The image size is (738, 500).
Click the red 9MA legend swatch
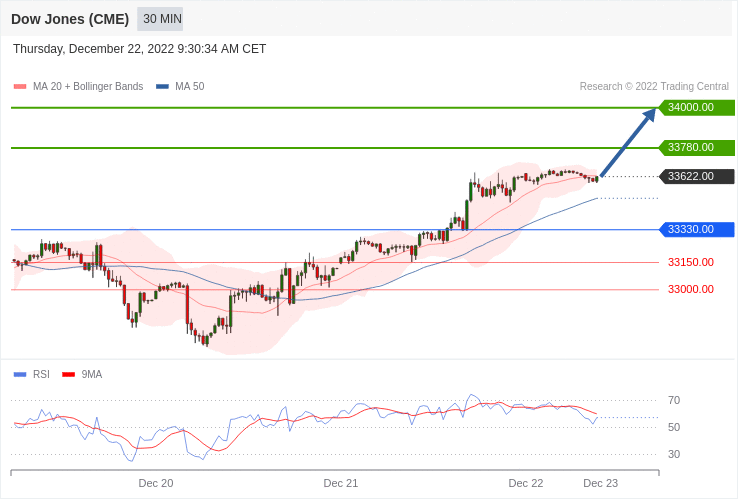click(x=69, y=375)
